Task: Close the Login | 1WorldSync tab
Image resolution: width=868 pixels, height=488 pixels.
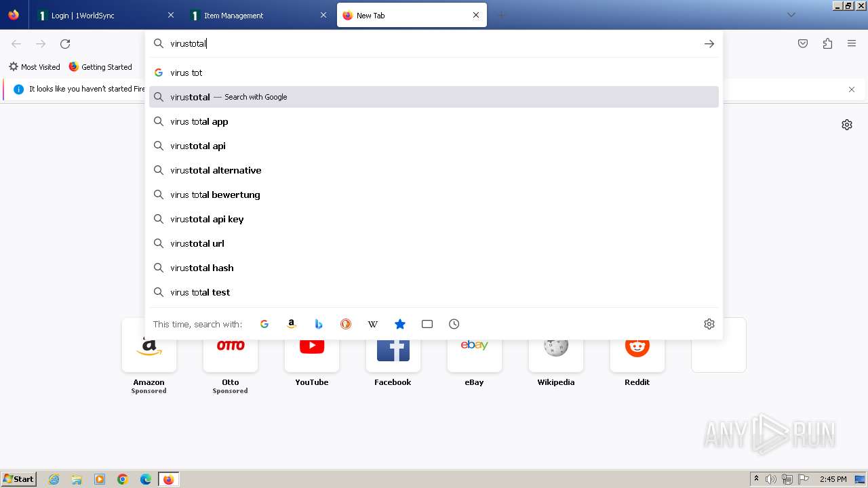Action: click(171, 15)
